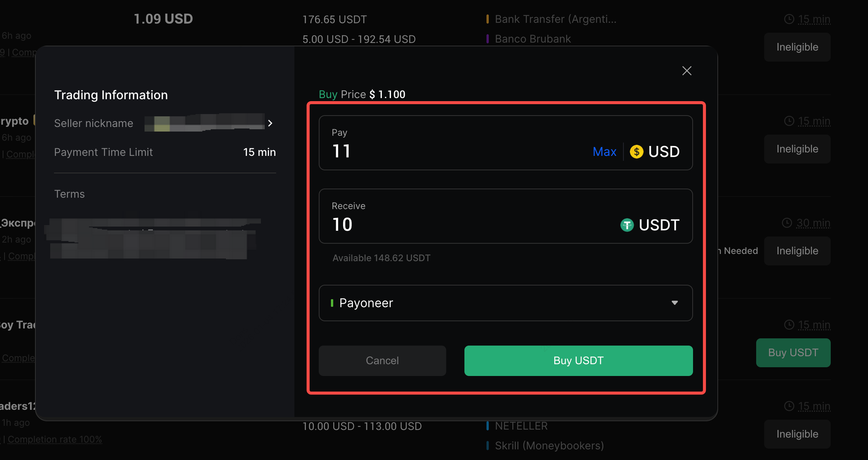Click the green Payoneer color marker
The width and height of the screenshot is (868, 460).
click(332, 303)
